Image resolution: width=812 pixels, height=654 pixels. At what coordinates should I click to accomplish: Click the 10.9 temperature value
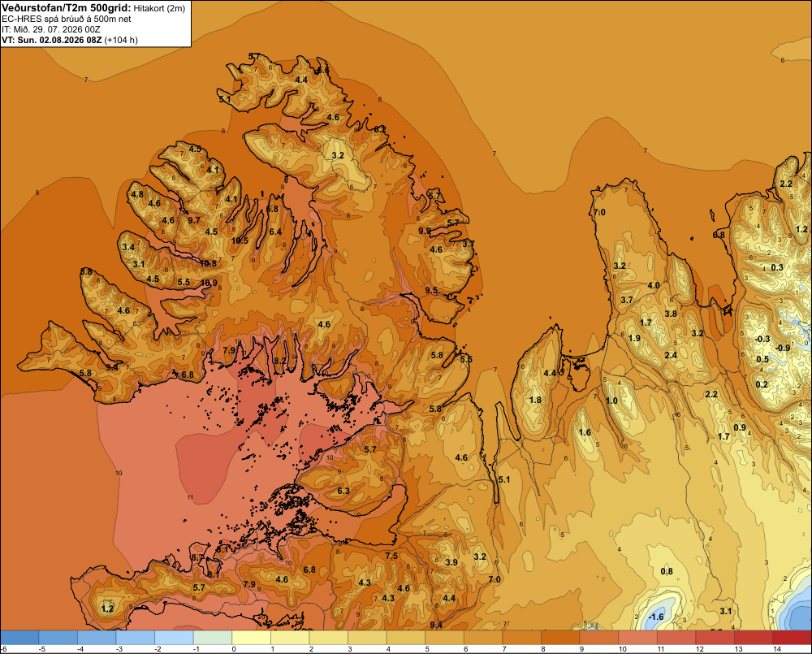pyautogui.click(x=209, y=283)
